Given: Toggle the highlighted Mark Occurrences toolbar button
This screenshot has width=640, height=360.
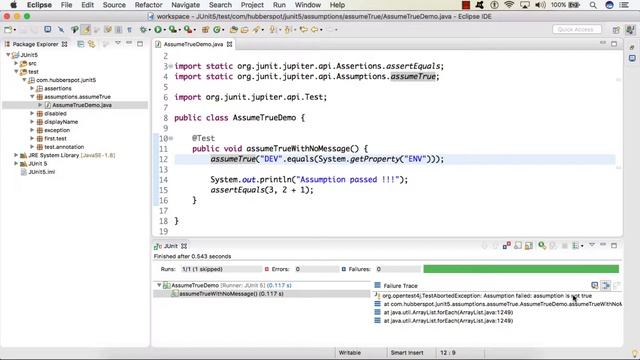Looking at the screenshot, I should (86, 29).
